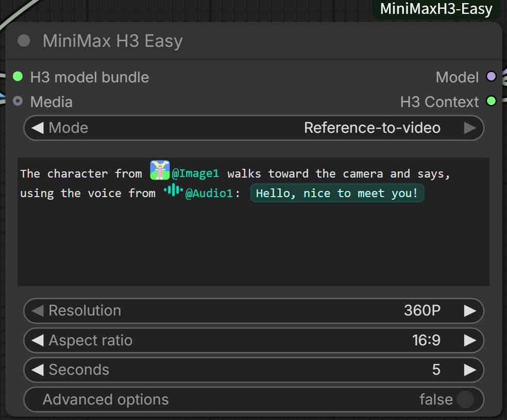
Task: Click inside the prompt text area
Action: pos(253,222)
